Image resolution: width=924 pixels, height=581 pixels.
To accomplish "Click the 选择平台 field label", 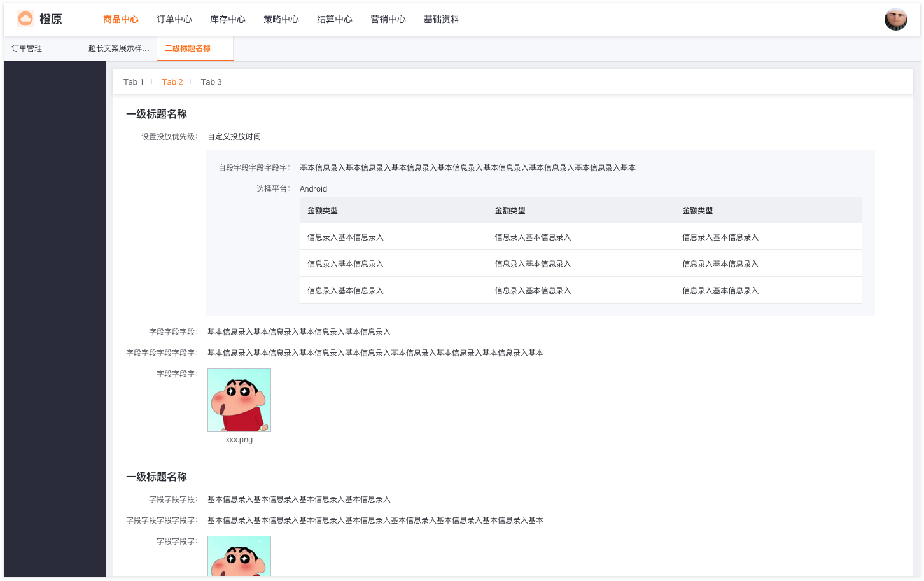I will point(273,189).
